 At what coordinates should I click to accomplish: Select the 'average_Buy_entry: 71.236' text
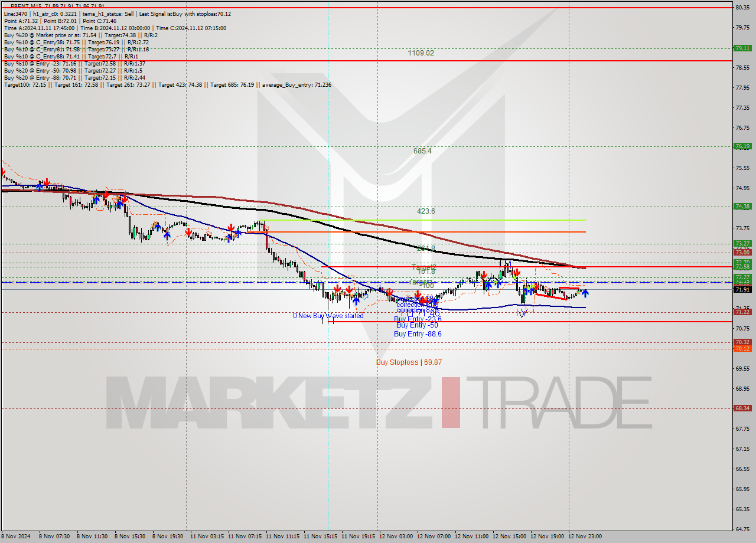coord(295,84)
